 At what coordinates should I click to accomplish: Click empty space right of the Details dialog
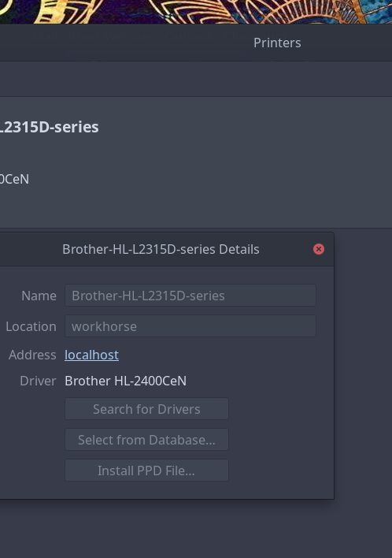(x=363, y=363)
